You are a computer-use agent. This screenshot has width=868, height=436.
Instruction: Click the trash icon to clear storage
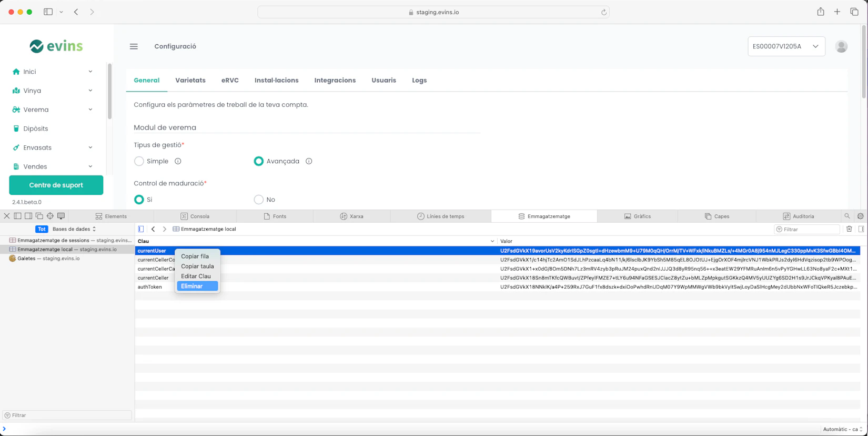click(x=849, y=229)
